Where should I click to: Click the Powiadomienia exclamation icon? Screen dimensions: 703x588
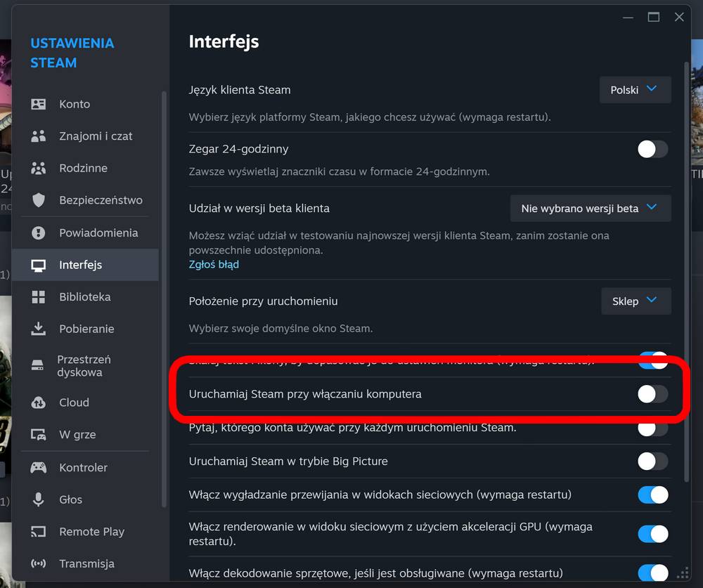[38, 233]
